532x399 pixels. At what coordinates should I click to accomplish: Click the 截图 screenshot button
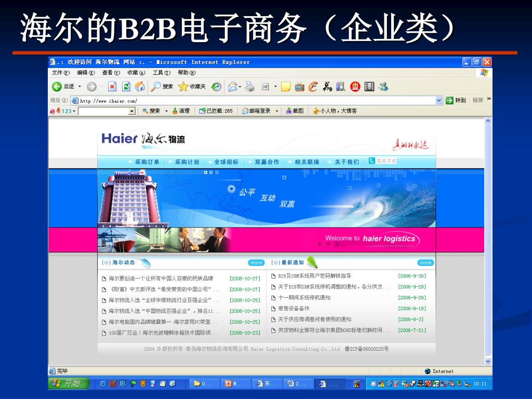295,111
